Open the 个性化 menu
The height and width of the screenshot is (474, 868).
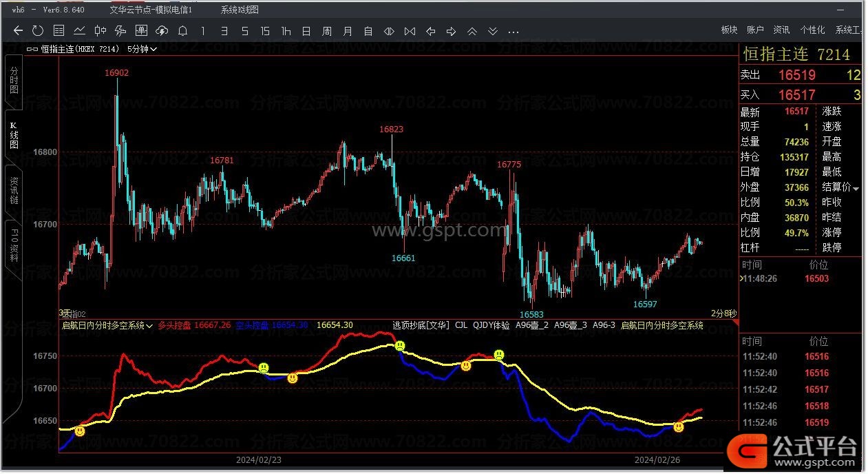click(x=812, y=30)
